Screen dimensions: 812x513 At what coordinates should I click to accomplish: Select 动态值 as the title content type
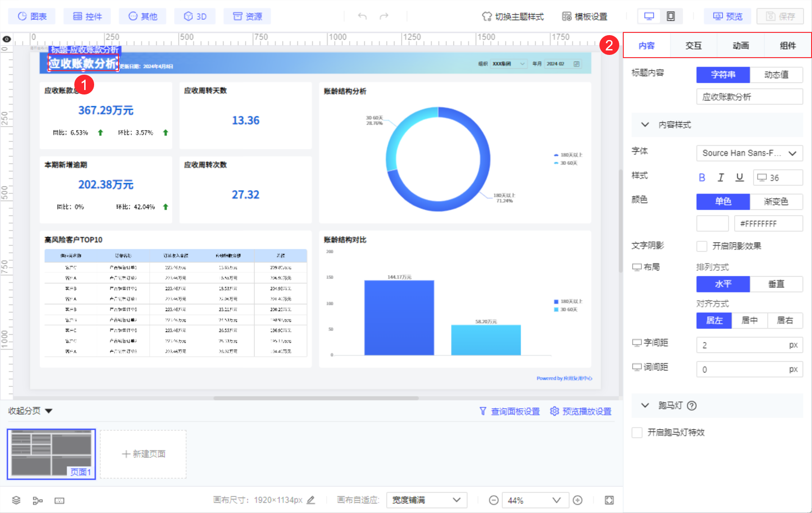tap(776, 75)
